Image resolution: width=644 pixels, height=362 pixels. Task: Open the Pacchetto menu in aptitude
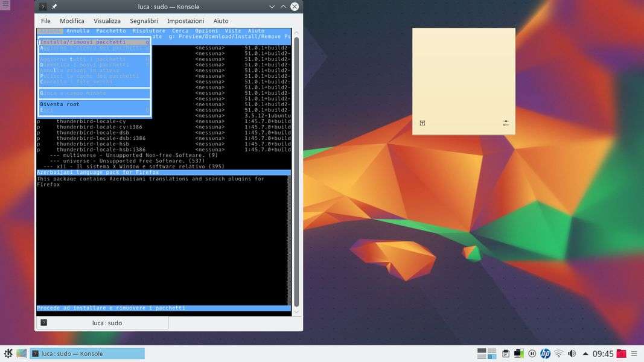click(x=111, y=31)
